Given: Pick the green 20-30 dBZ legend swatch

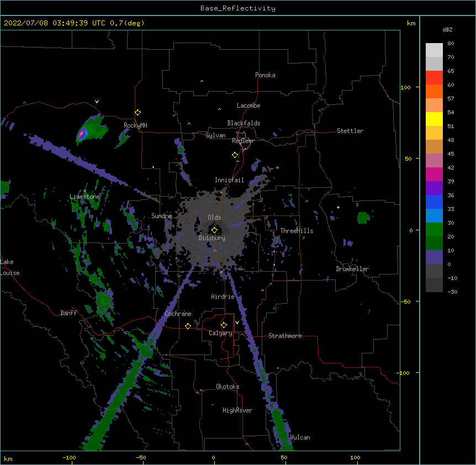Looking at the screenshot, I should [x=434, y=230].
